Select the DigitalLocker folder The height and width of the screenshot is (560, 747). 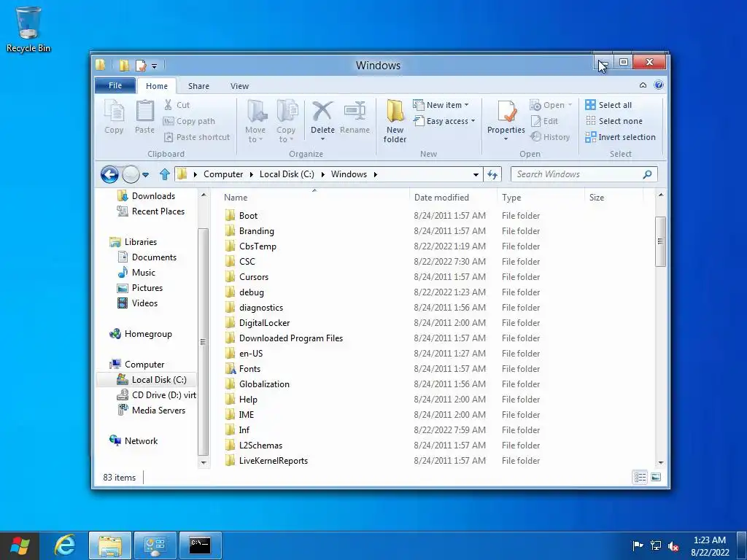pos(264,323)
